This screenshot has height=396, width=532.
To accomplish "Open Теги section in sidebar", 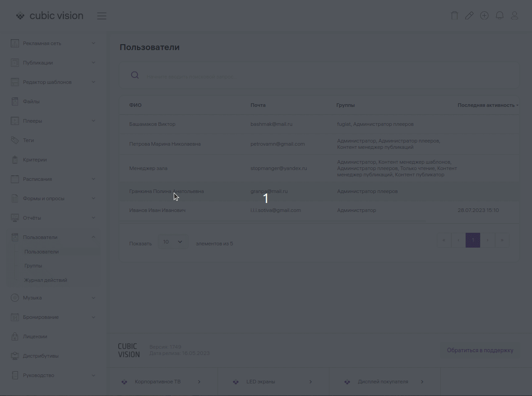I will point(28,140).
